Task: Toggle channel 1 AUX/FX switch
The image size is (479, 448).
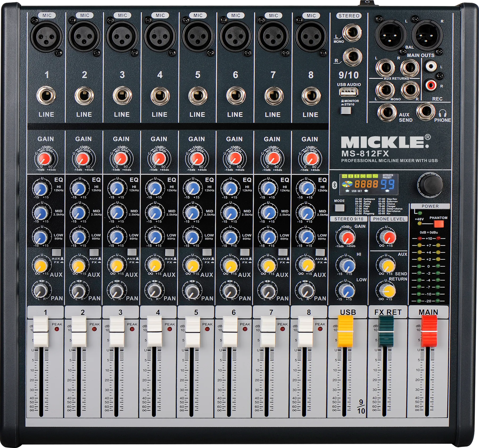Action: click(x=56, y=252)
